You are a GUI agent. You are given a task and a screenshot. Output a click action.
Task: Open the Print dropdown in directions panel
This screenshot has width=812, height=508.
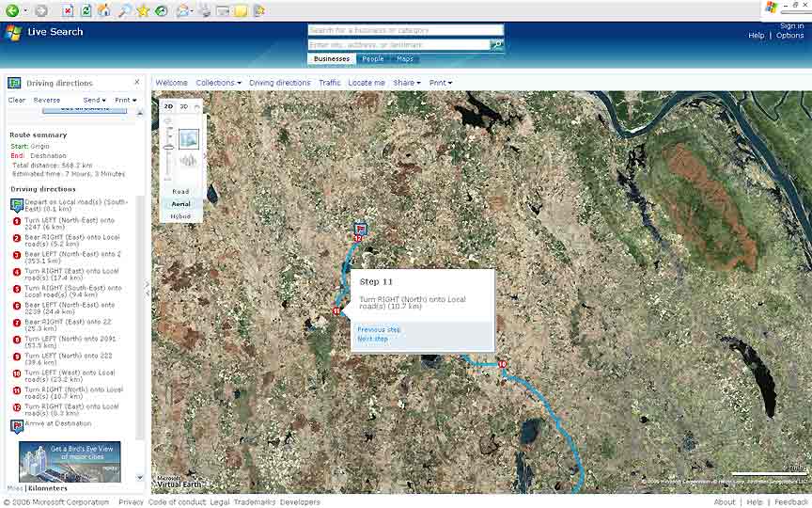[x=126, y=100]
